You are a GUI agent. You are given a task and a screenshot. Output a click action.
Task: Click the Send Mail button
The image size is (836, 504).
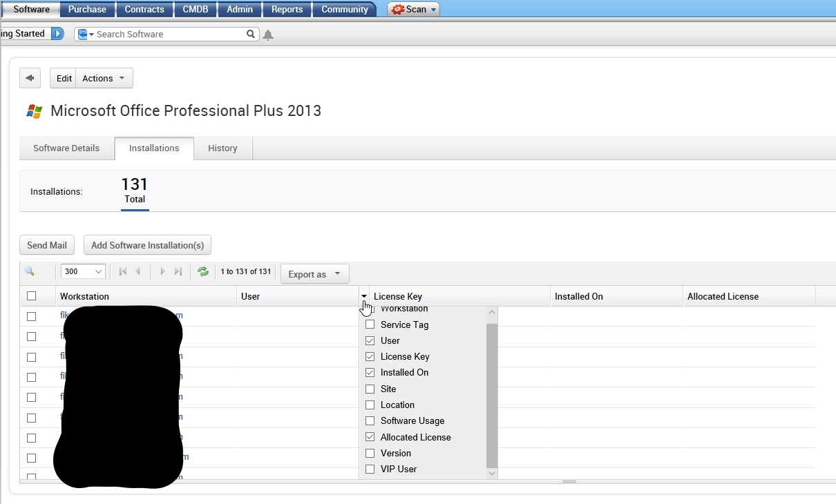(x=47, y=245)
